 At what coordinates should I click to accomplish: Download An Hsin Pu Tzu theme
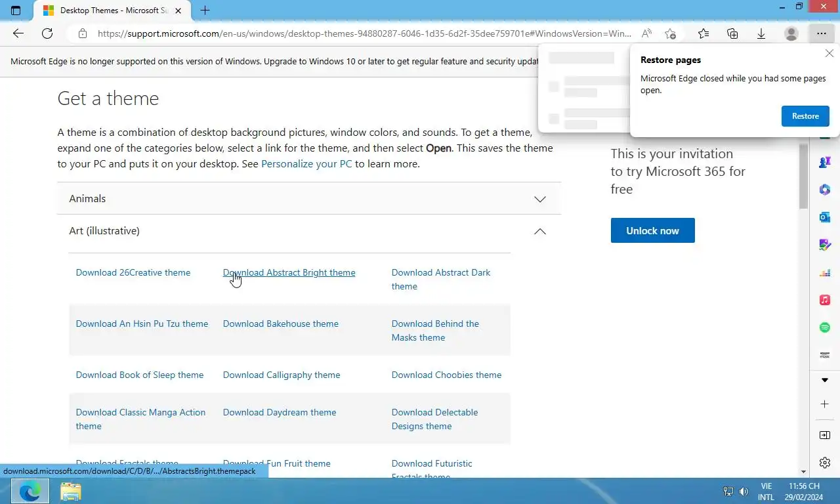coord(142,324)
